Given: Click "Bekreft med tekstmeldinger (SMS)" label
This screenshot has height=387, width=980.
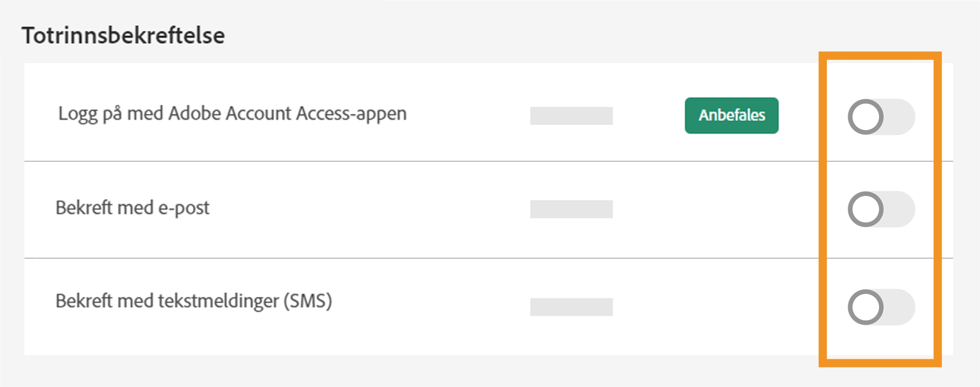Looking at the screenshot, I should click(194, 302).
